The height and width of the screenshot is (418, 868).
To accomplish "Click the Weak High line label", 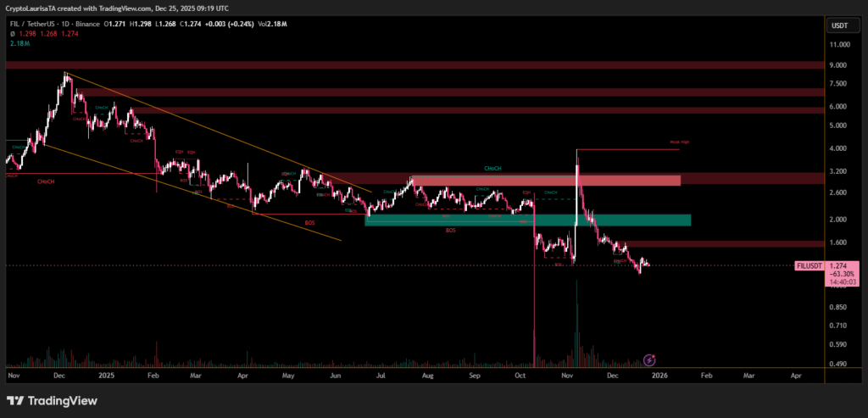I will tap(679, 142).
